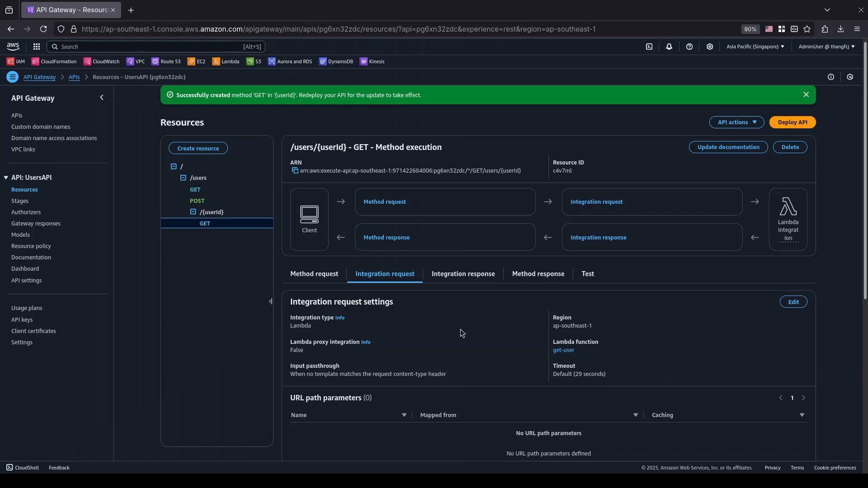868x488 pixels.
Task: Open the info panel icon near breadcrumb
Action: [x=831, y=77]
